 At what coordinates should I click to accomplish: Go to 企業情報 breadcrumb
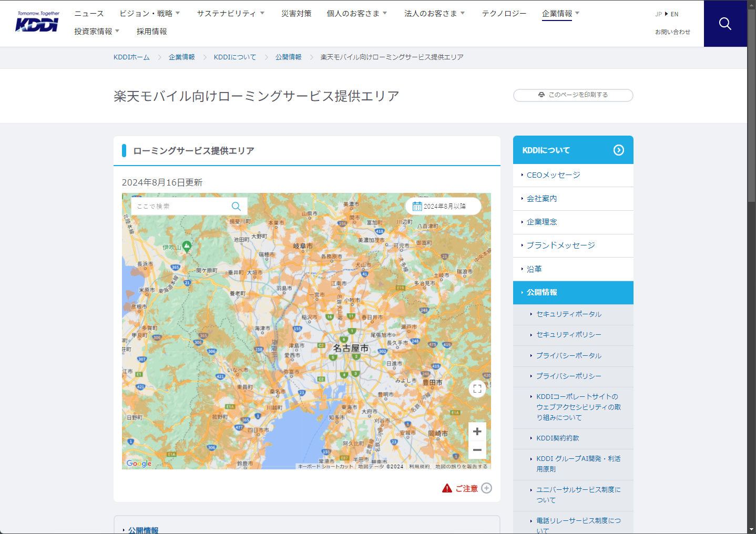[x=182, y=57]
